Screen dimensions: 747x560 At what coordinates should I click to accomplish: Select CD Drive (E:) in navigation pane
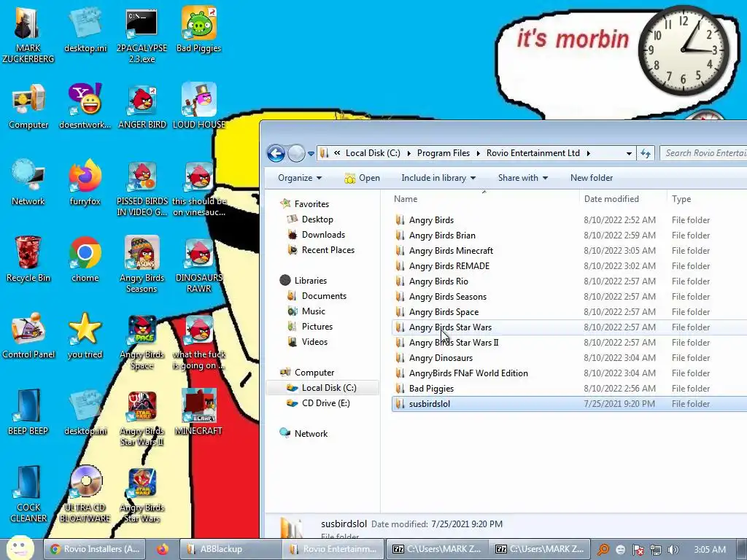(326, 402)
